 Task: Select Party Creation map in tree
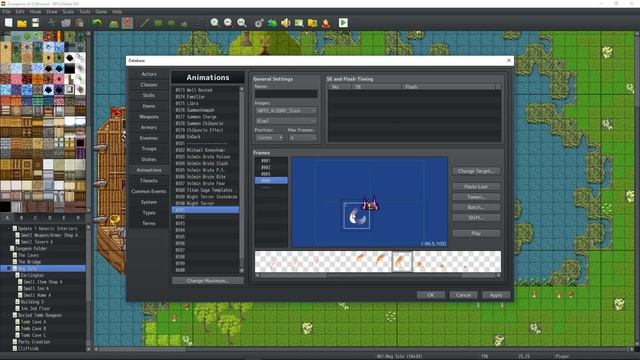click(x=34, y=342)
